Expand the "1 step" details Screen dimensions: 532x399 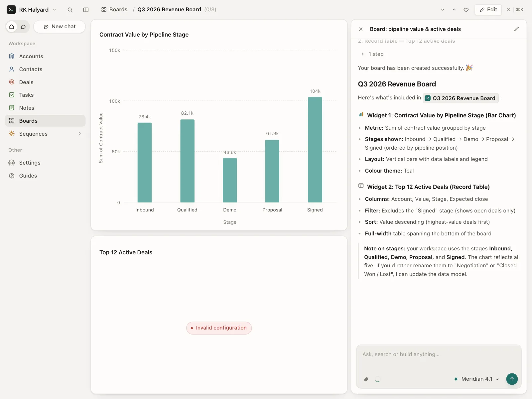[x=372, y=54]
